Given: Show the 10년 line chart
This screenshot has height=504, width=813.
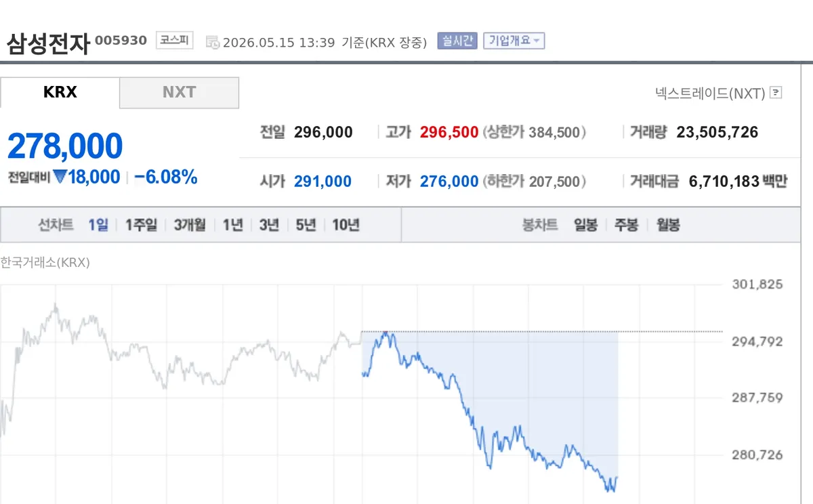Looking at the screenshot, I should coord(346,225).
